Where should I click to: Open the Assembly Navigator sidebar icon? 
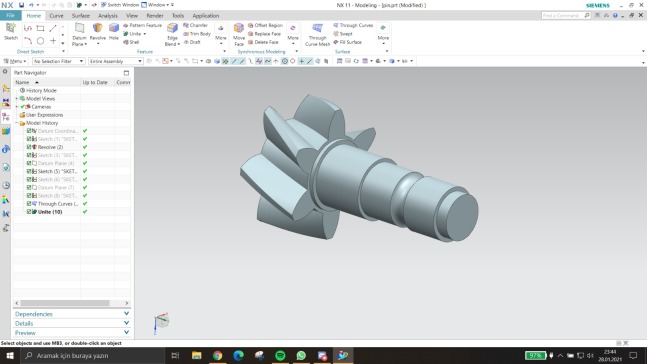click(6, 88)
